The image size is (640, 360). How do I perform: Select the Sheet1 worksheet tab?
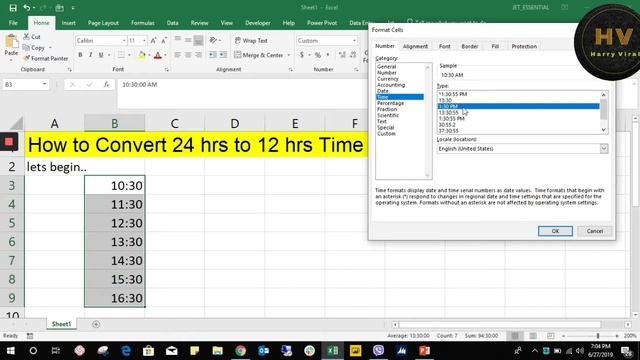61,324
